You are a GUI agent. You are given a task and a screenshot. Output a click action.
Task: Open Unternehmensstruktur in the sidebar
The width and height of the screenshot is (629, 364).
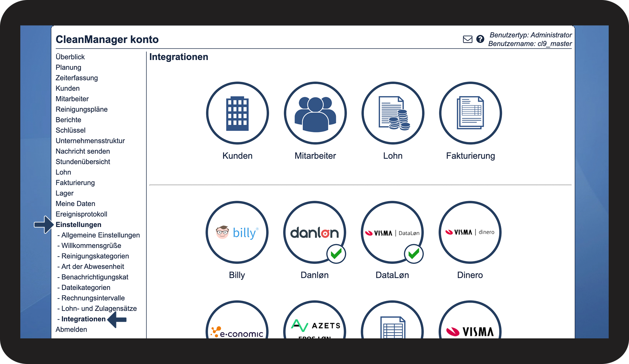90,141
